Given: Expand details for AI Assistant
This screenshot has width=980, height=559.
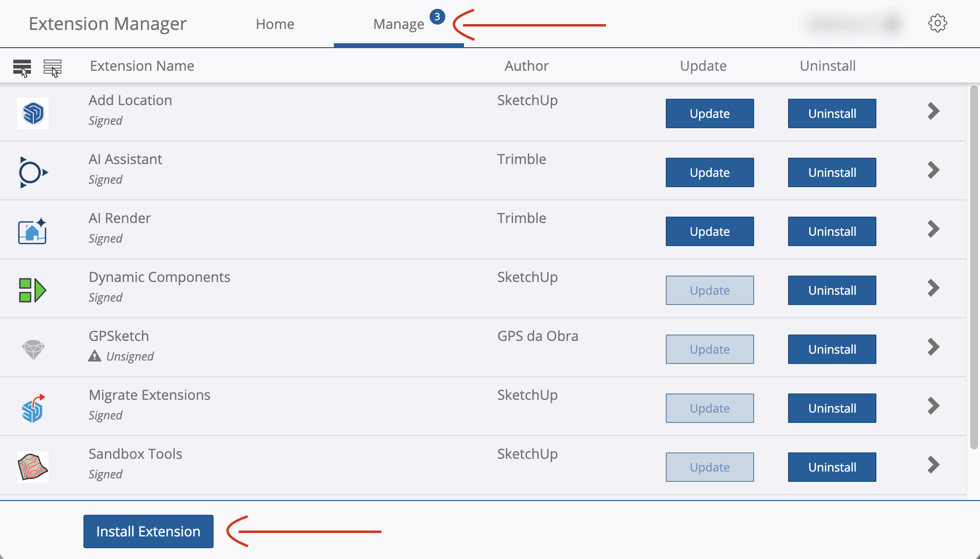Looking at the screenshot, I should [933, 170].
